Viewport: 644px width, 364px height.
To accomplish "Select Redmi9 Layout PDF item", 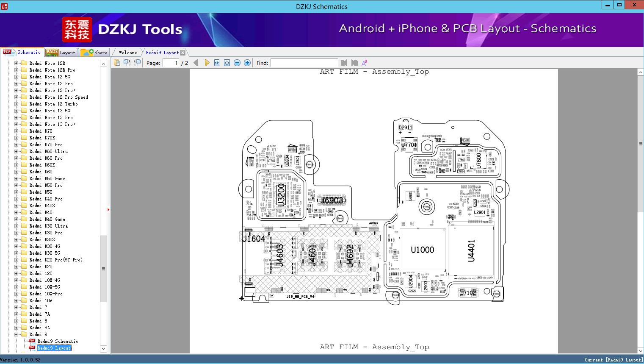I will (x=54, y=348).
